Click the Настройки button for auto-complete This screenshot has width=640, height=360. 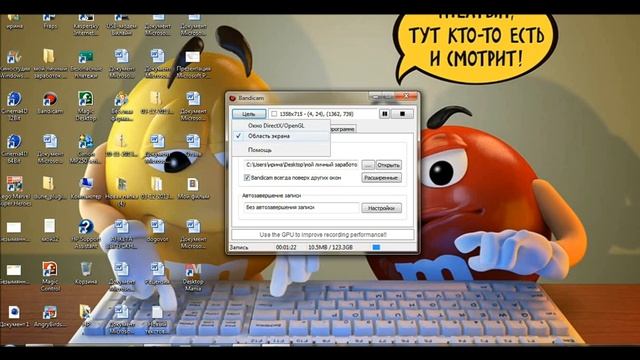381,208
